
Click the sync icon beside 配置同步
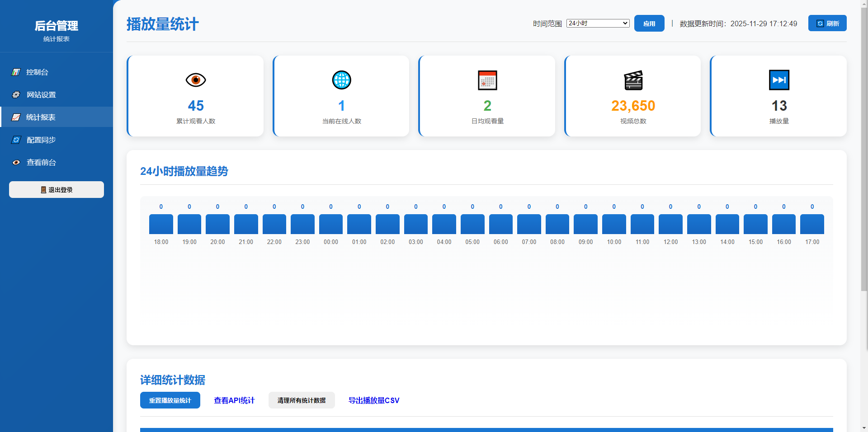pyautogui.click(x=16, y=140)
